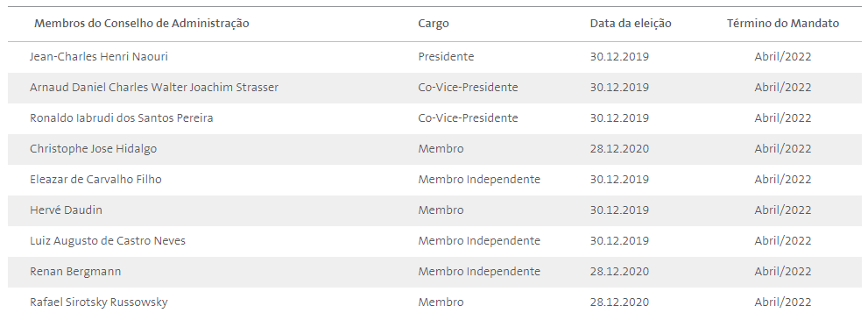Select Arnaud Daniel Charles Walter Joachim Strasser
Viewport: 868px width, 320px height.
[x=154, y=87]
